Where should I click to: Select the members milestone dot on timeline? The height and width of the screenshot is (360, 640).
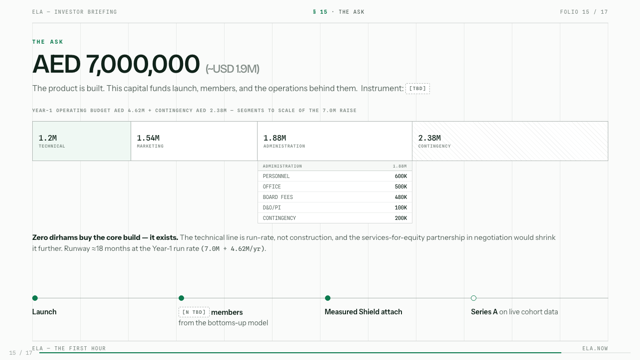[x=181, y=298]
